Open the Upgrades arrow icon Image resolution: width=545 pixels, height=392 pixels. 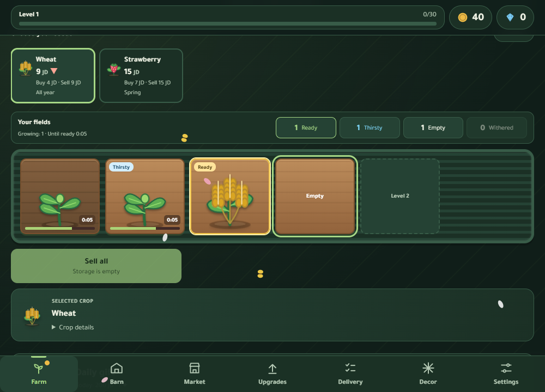click(x=272, y=369)
